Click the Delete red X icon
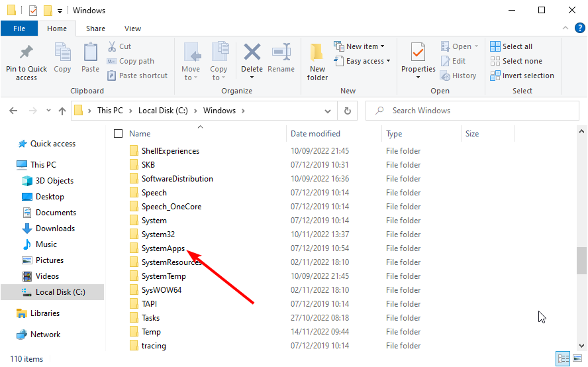Screen dimensions: 588x367 pyautogui.click(x=252, y=52)
